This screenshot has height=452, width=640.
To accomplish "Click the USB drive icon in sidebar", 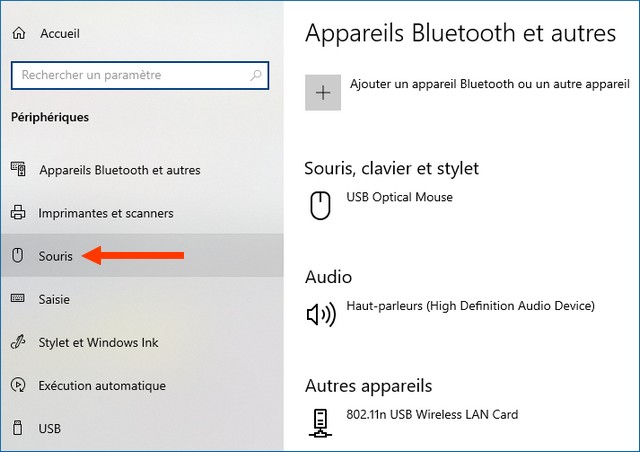I will pyautogui.click(x=18, y=428).
